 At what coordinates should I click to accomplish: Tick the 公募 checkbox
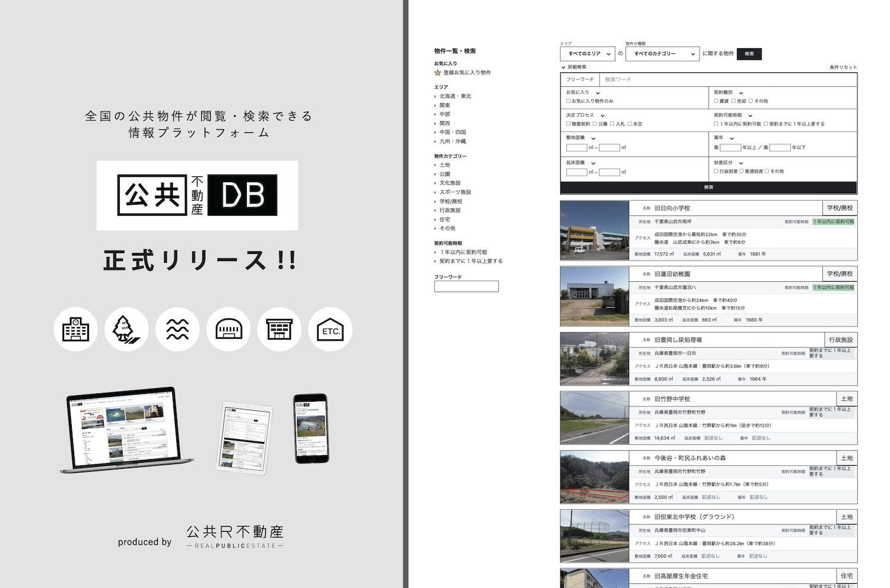pyautogui.click(x=595, y=124)
